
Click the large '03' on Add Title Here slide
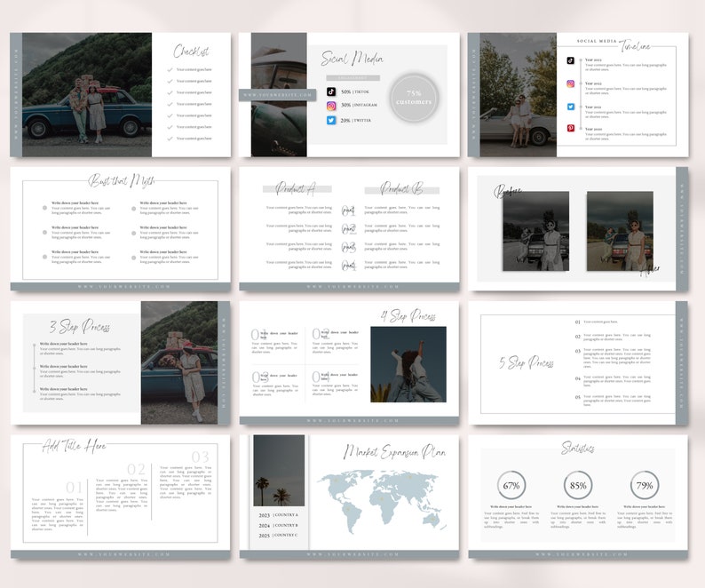pyautogui.click(x=200, y=457)
